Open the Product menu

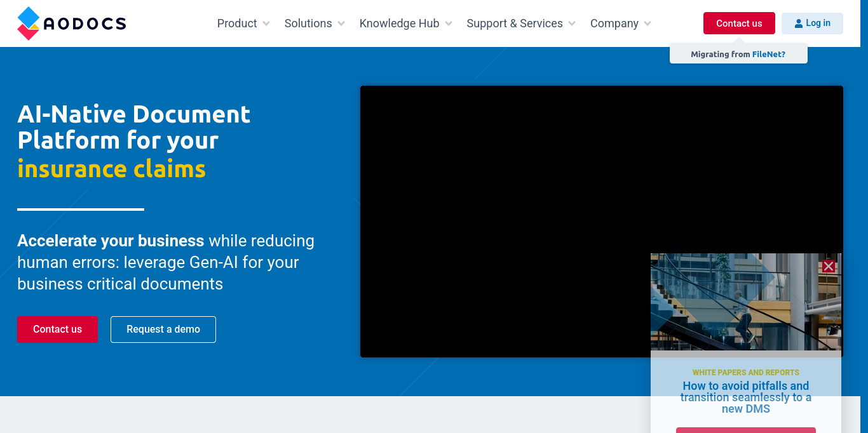[x=237, y=23]
